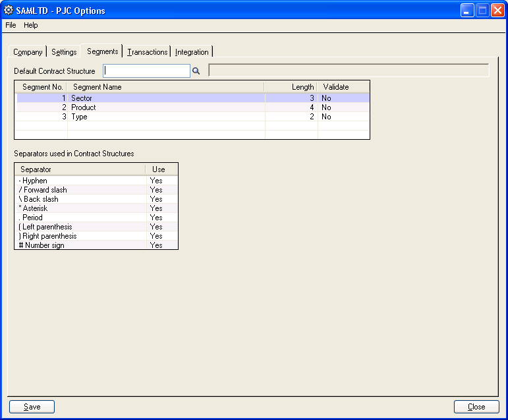The width and height of the screenshot is (508, 420).
Task: Go to the Transactions tab
Action: click(x=147, y=52)
